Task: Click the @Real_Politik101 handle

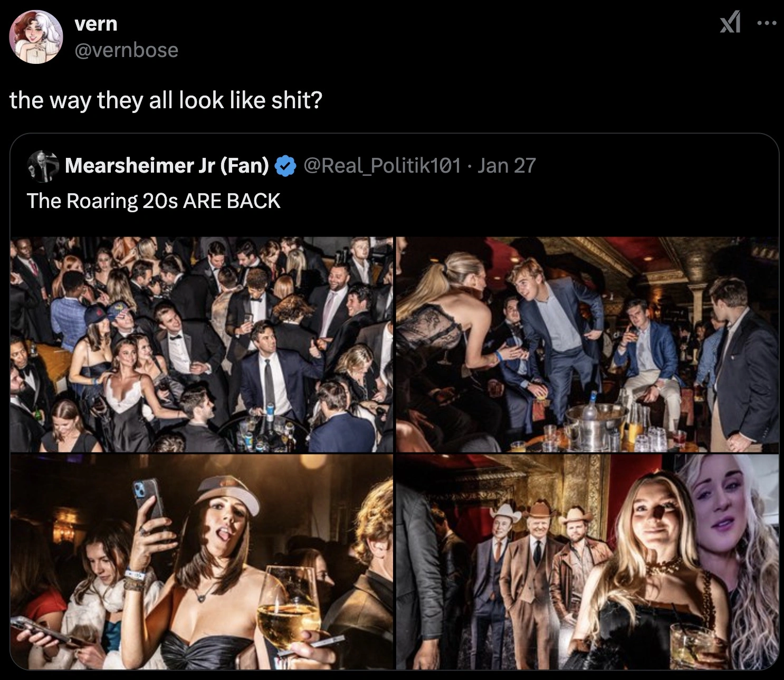Action: (381, 166)
